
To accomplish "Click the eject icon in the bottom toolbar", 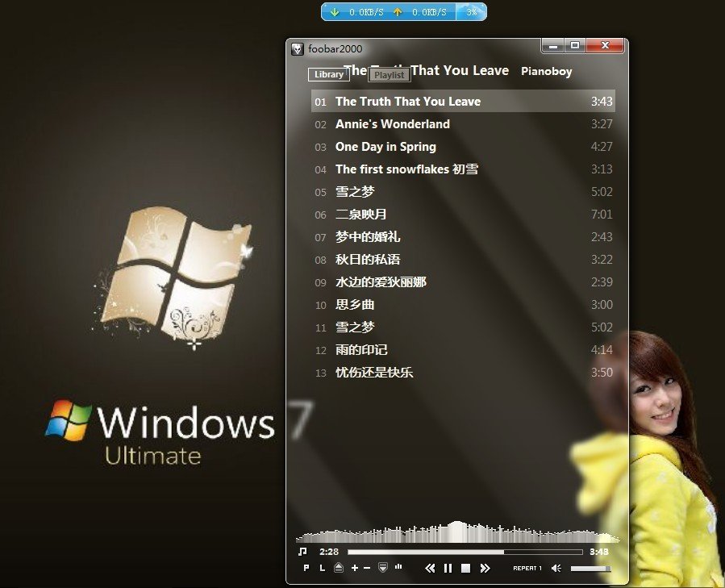I will point(338,568).
